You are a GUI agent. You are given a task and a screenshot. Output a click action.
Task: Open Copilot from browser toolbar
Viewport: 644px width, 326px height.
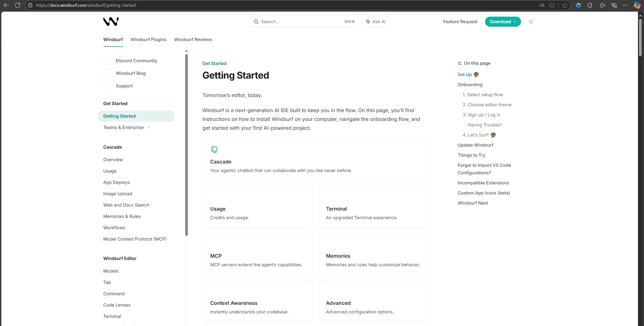click(637, 5)
